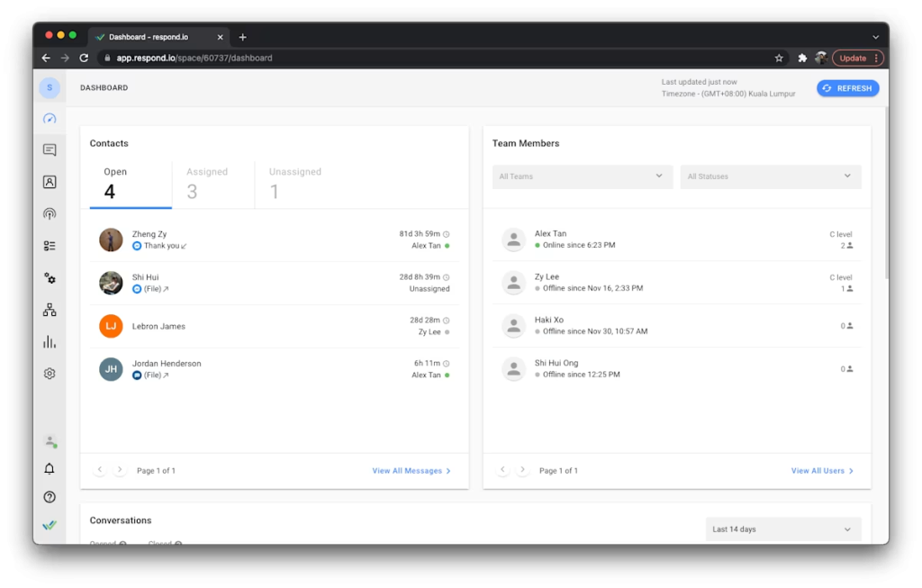Select the Contacts icon in the sidebar

coord(50,181)
